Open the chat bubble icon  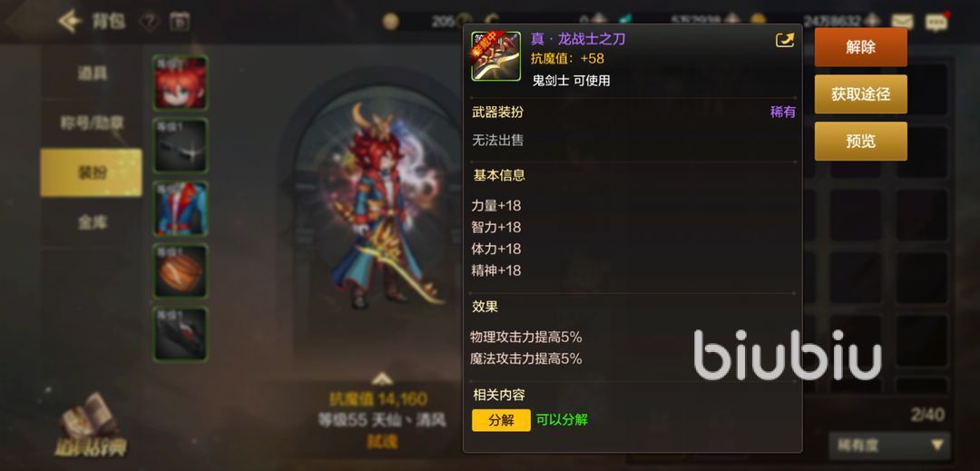click(936, 23)
